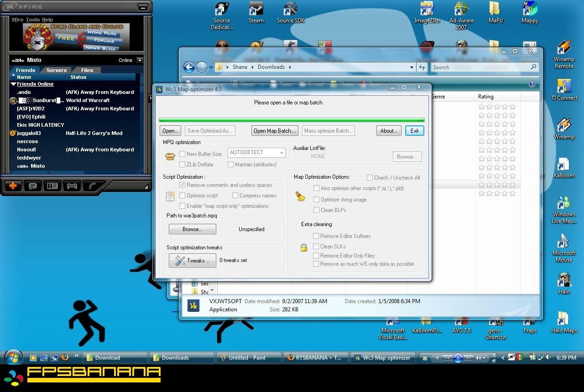This screenshot has height=392, width=584.
Task: Open the Xfire chat bubble icon
Action: point(33,186)
